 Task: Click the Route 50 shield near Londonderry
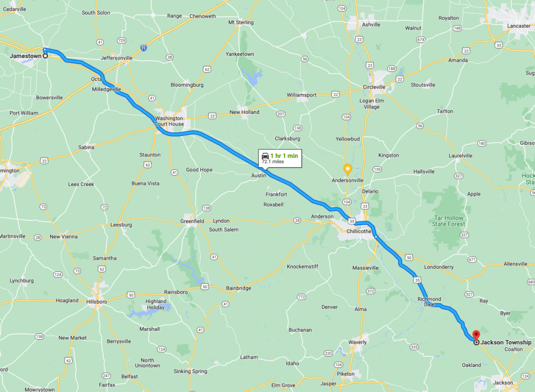click(409, 258)
